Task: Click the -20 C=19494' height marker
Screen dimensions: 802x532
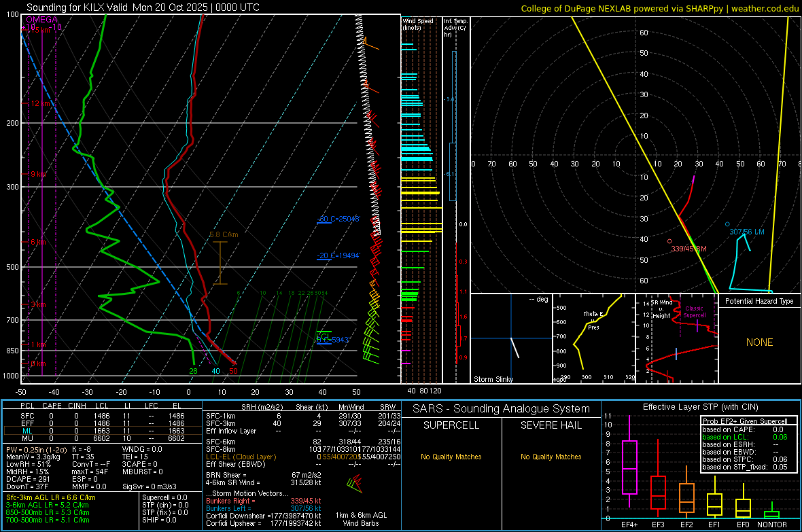Action: point(338,255)
